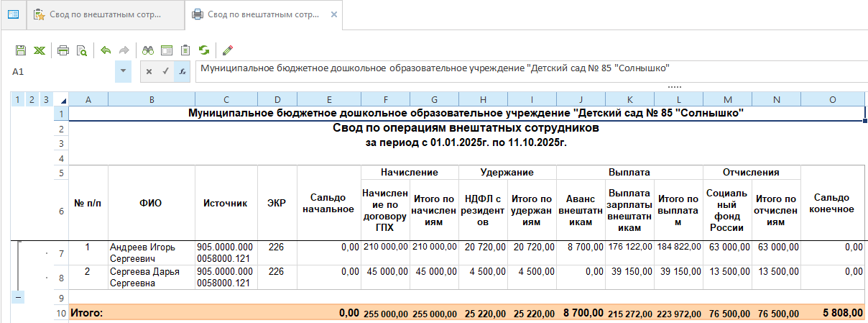Cancel formula entry with the X button
The height and width of the screenshot is (323, 868).
tap(148, 71)
